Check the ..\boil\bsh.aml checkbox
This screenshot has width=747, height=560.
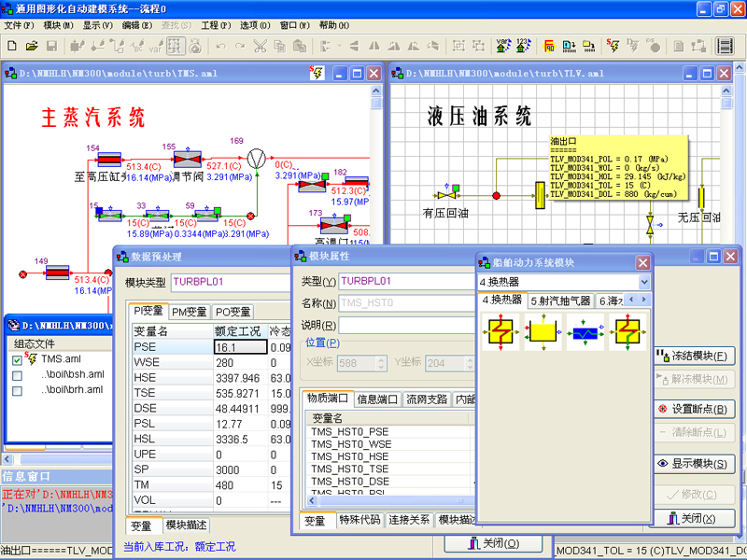pyautogui.click(x=17, y=375)
